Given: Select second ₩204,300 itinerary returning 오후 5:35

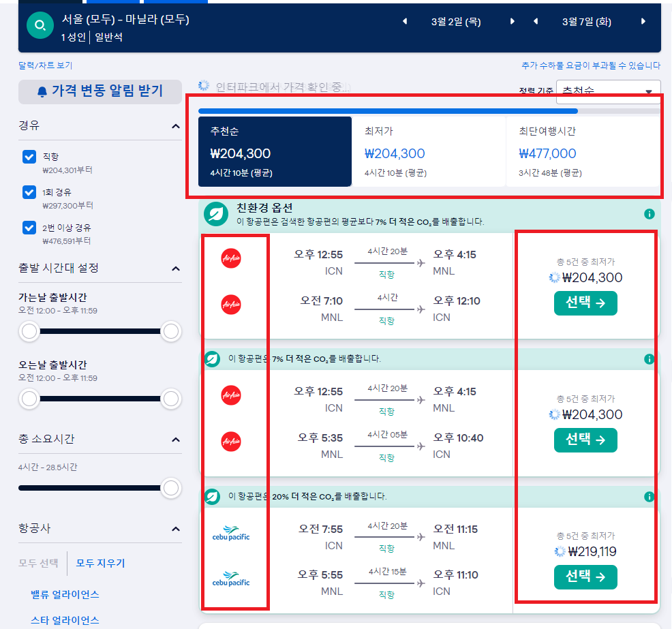Looking at the screenshot, I should tap(585, 440).
